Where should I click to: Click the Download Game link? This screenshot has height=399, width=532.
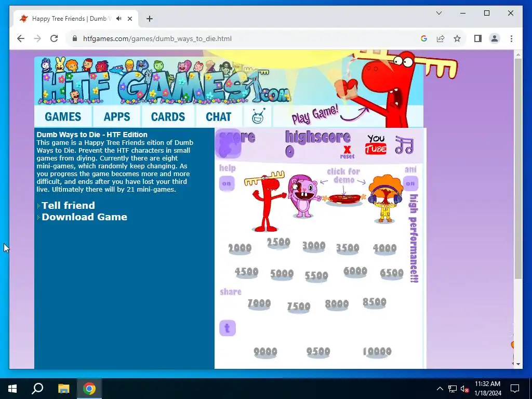[84, 217]
